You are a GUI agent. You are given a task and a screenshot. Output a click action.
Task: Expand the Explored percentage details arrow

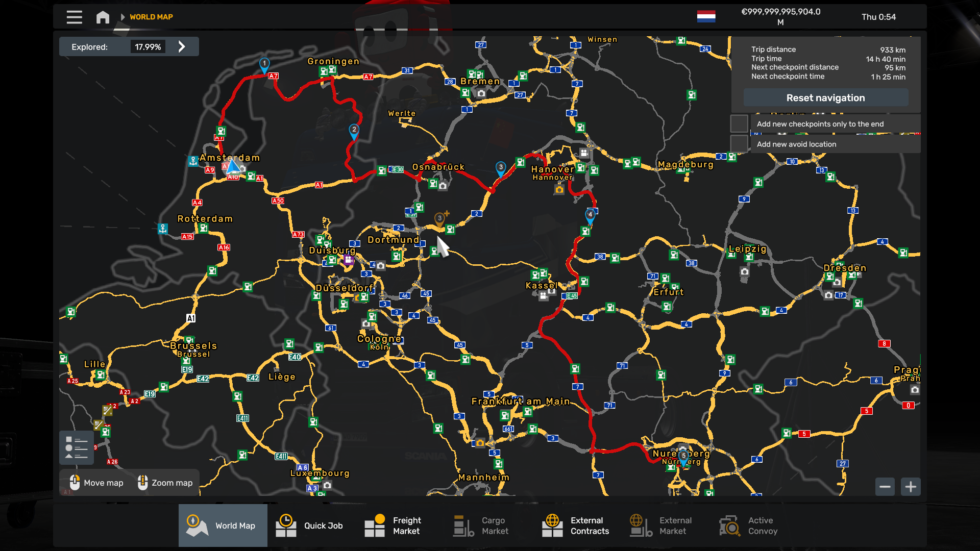[x=182, y=47]
